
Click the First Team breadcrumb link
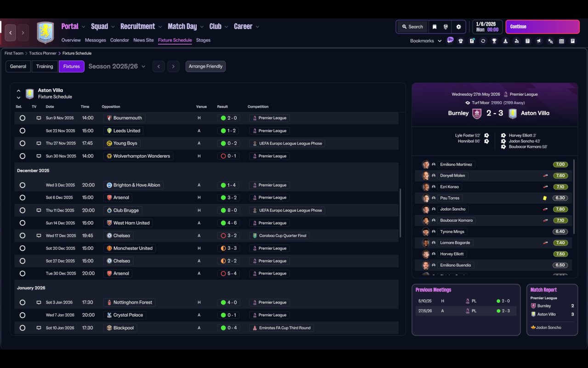click(x=15, y=53)
